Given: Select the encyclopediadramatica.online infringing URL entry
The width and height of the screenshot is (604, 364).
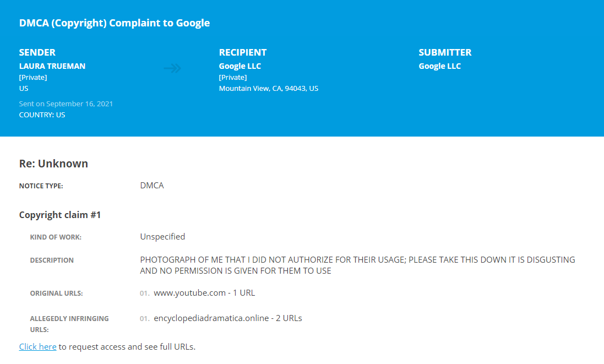Looking at the screenshot, I should pyautogui.click(x=227, y=318).
